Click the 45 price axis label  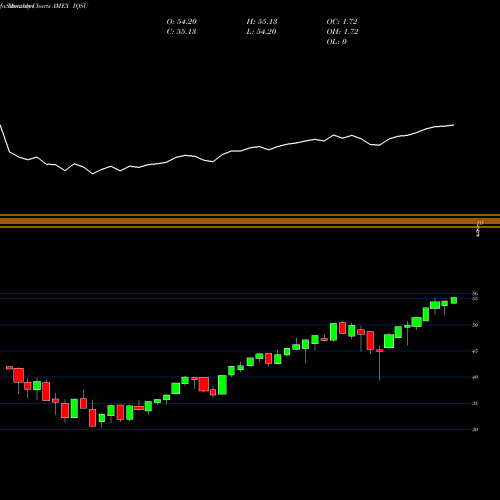pyautogui.click(x=475, y=351)
